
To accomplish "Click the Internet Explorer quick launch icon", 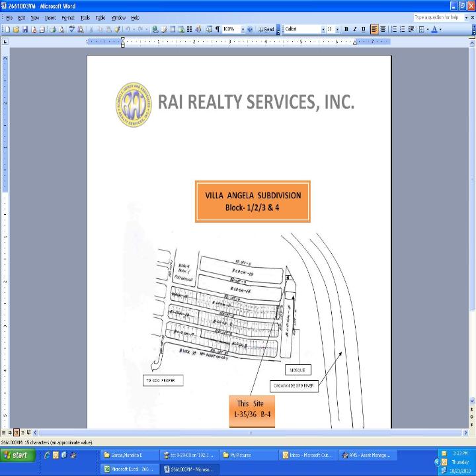I will (x=47, y=455).
